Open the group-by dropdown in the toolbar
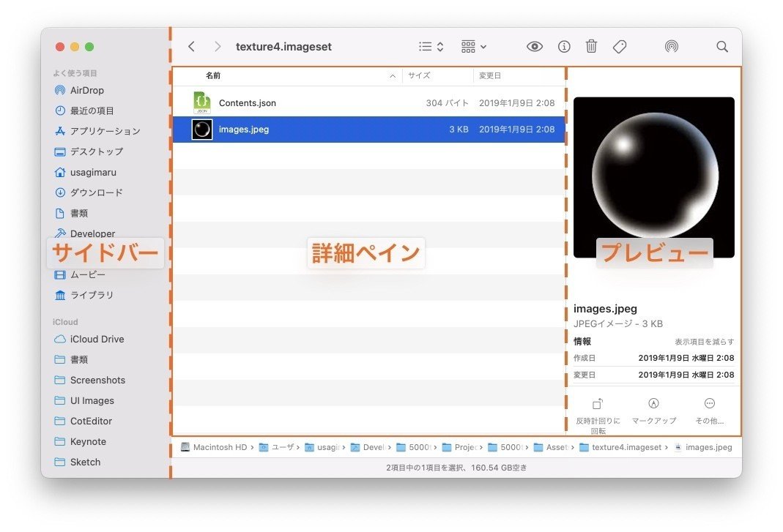This screenshot has width=783, height=532. tap(473, 46)
